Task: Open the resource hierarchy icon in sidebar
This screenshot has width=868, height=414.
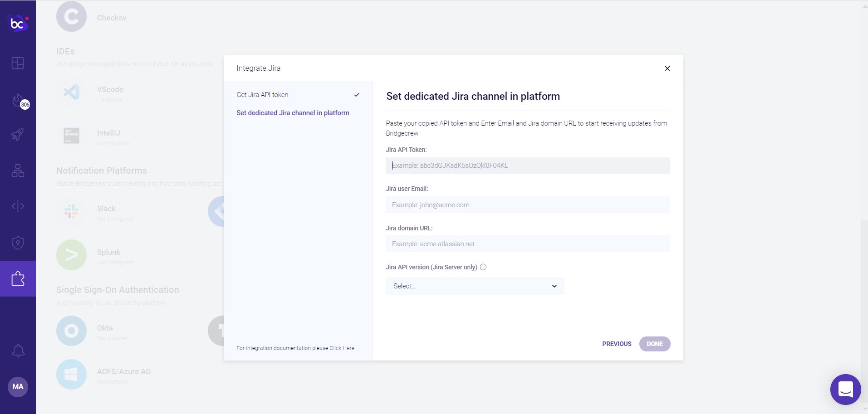Action: coord(18,170)
